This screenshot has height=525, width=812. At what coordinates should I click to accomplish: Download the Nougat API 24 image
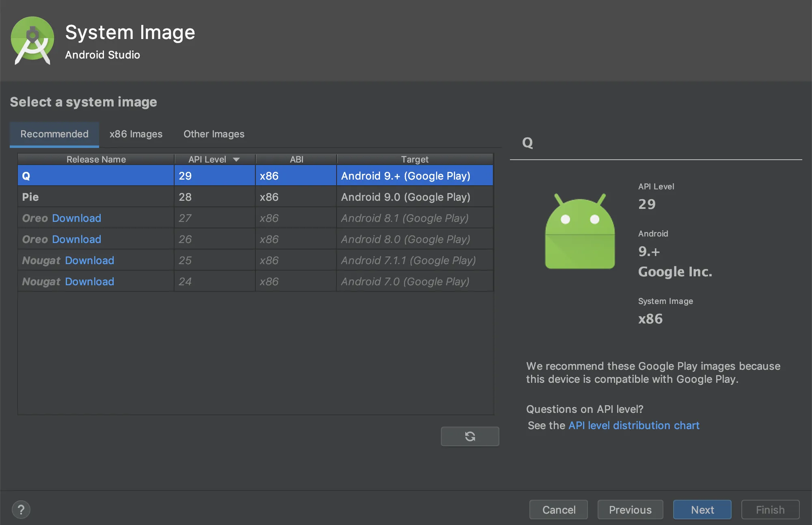click(89, 282)
